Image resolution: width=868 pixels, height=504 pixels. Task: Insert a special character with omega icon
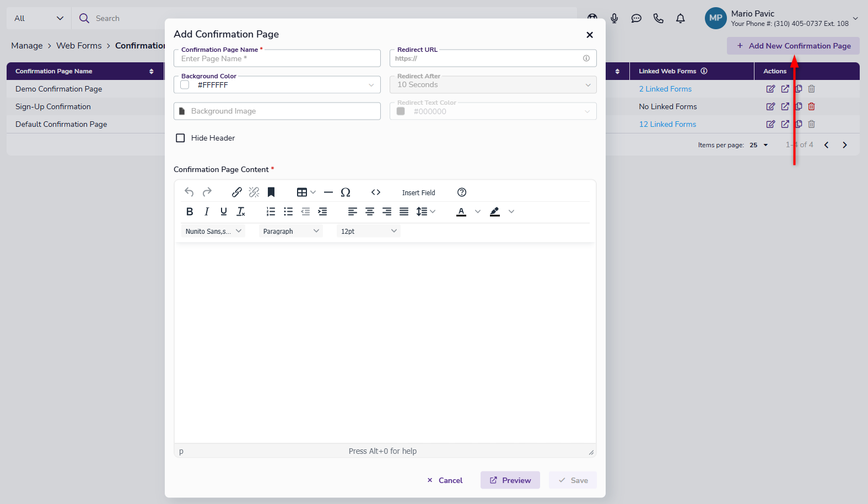[346, 192]
